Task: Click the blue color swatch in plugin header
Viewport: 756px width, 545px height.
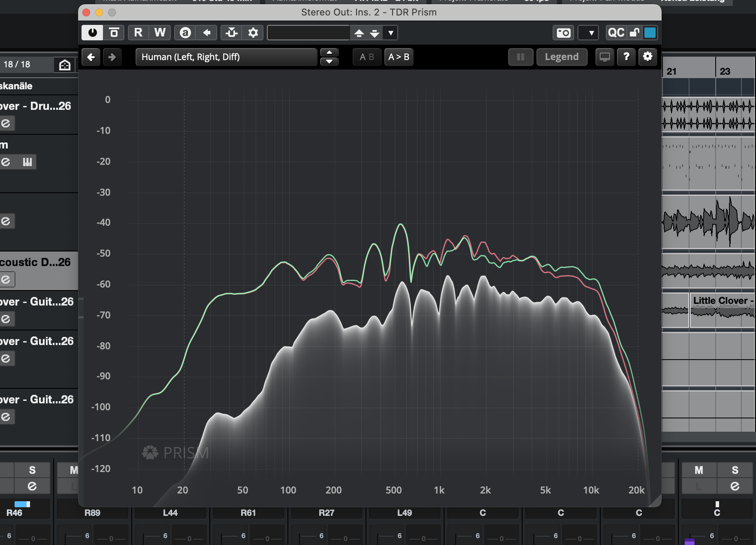Action: pos(650,33)
